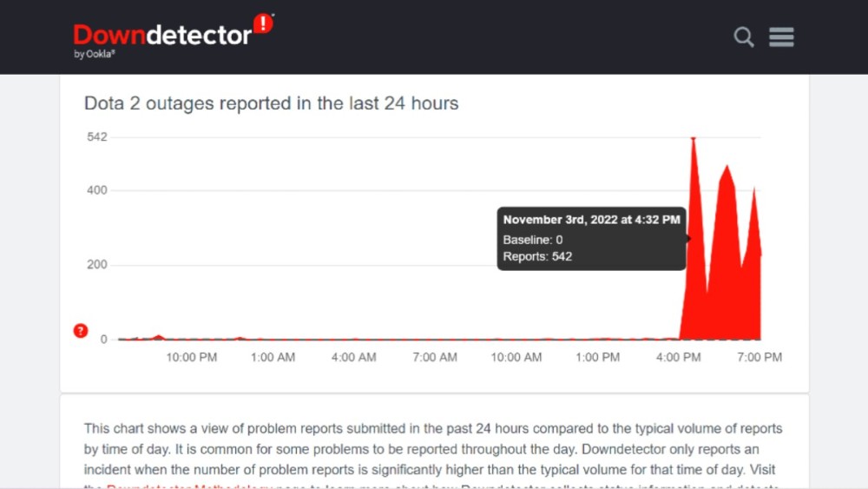868x489 pixels.
Task: Click the red exclamation badge in logo
Action: click(x=263, y=23)
